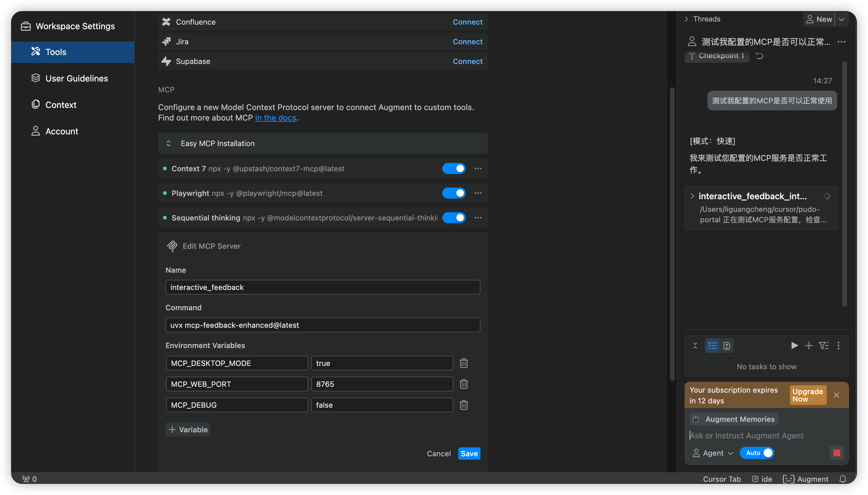Image resolution: width=868 pixels, height=495 pixels.
Task: Open the add task document icon
Action: click(727, 346)
